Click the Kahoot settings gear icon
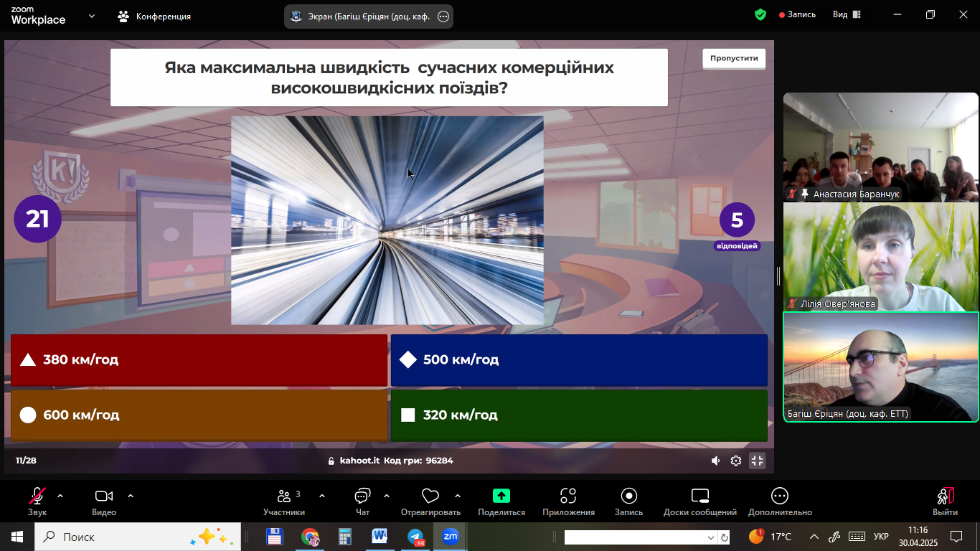This screenshot has width=980, height=551. point(736,461)
